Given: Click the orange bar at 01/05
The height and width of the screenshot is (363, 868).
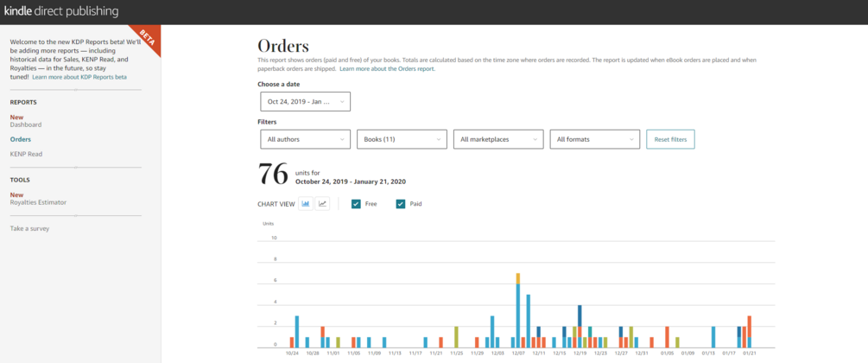Looking at the screenshot, I should point(667,337).
